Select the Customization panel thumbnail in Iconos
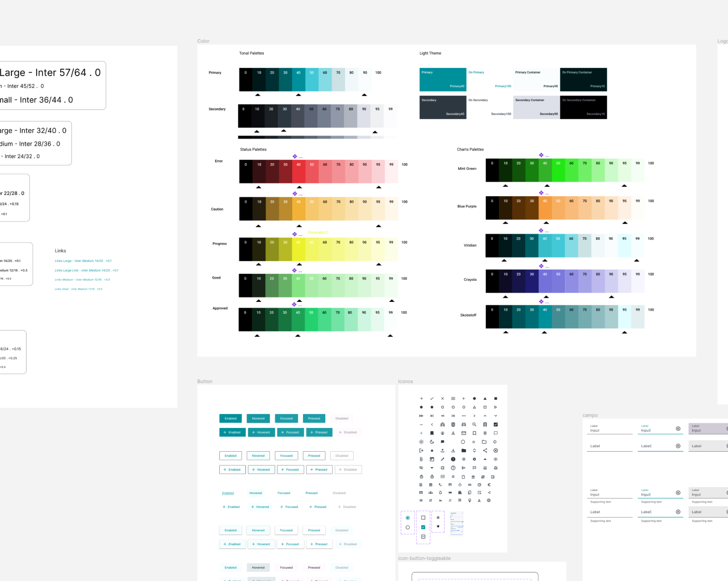 (x=457, y=524)
